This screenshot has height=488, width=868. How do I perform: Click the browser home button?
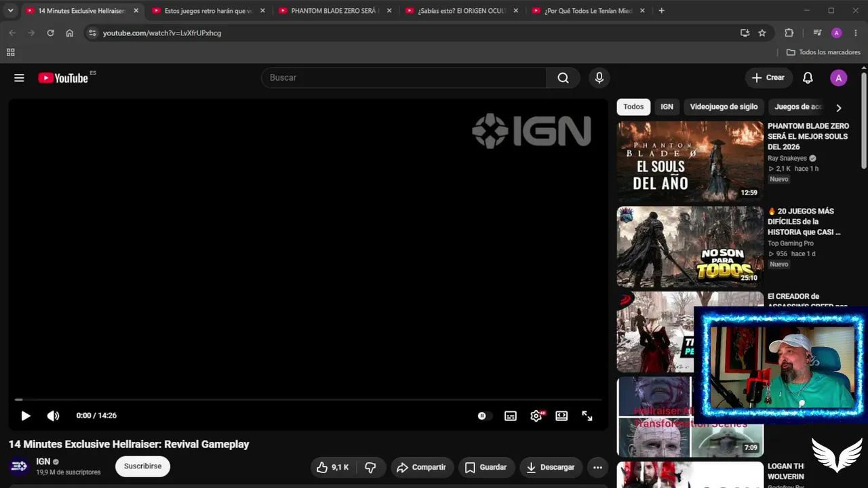click(x=69, y=33)
